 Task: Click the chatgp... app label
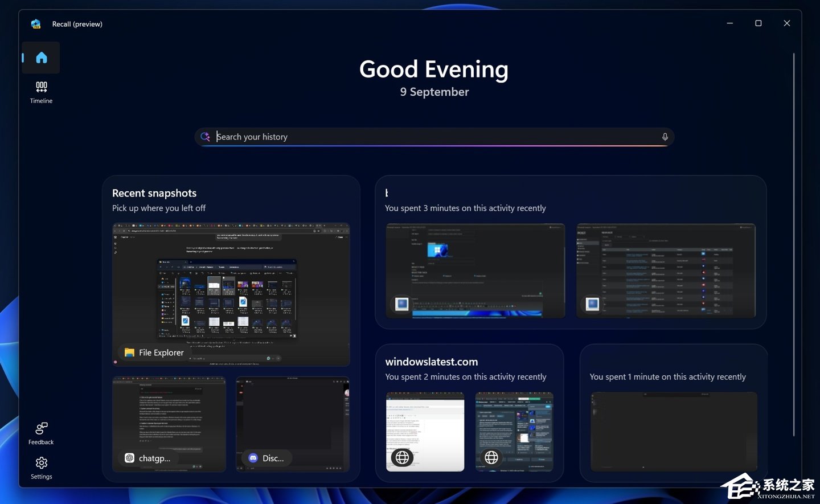click(x=147, y=458)
